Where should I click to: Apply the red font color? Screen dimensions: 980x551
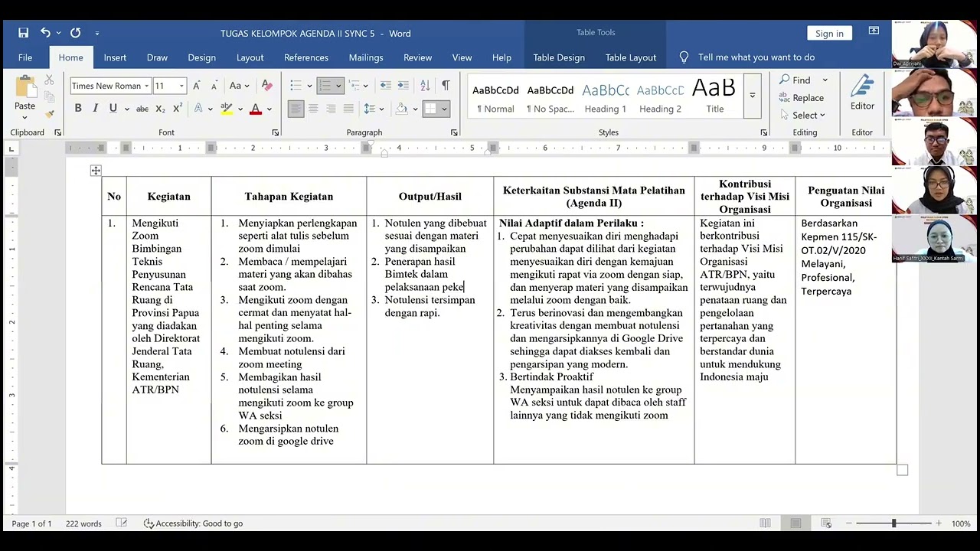[256, 109]
